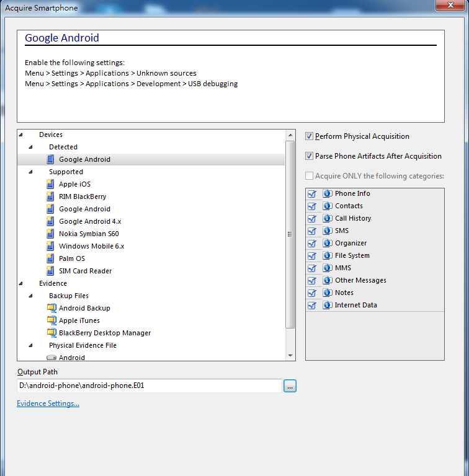
Task: Collapse the Devices tree node
Action: [20, 134]
